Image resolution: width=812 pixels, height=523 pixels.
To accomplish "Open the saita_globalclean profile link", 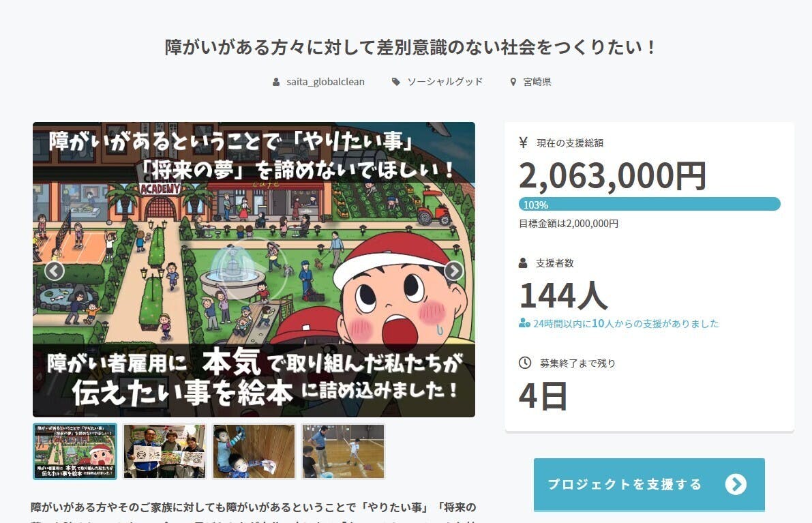I will (325, 82).
